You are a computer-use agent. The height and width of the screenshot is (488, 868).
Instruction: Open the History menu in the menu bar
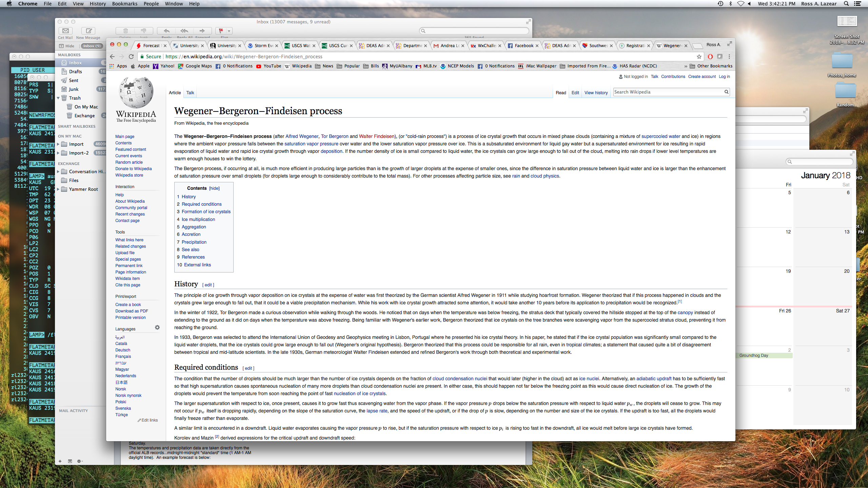coord(98,4)
